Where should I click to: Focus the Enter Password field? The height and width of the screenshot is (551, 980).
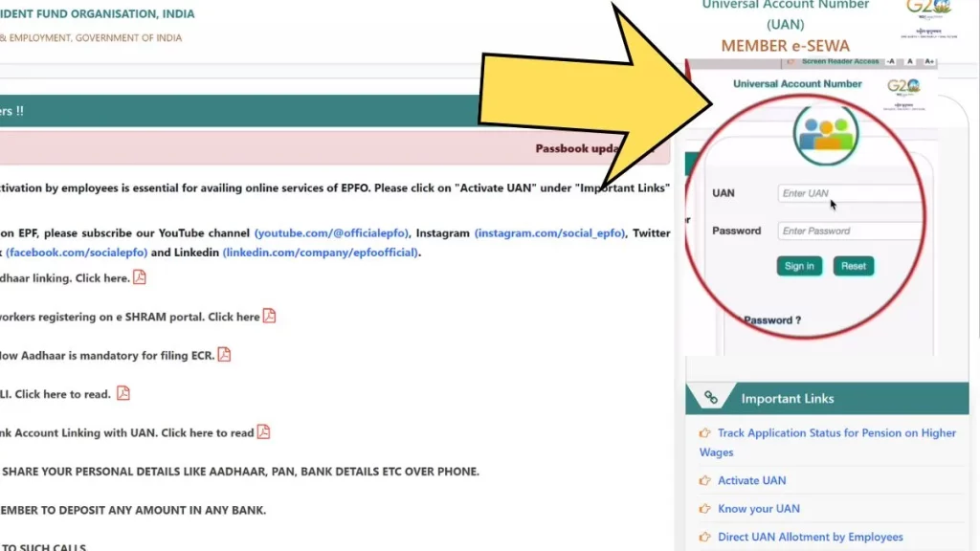850,231
